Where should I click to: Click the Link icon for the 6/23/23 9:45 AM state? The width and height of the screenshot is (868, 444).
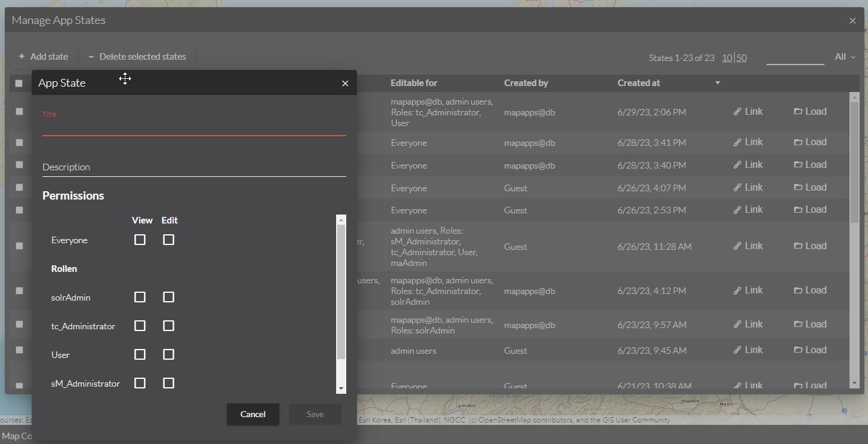coord(737,350)
